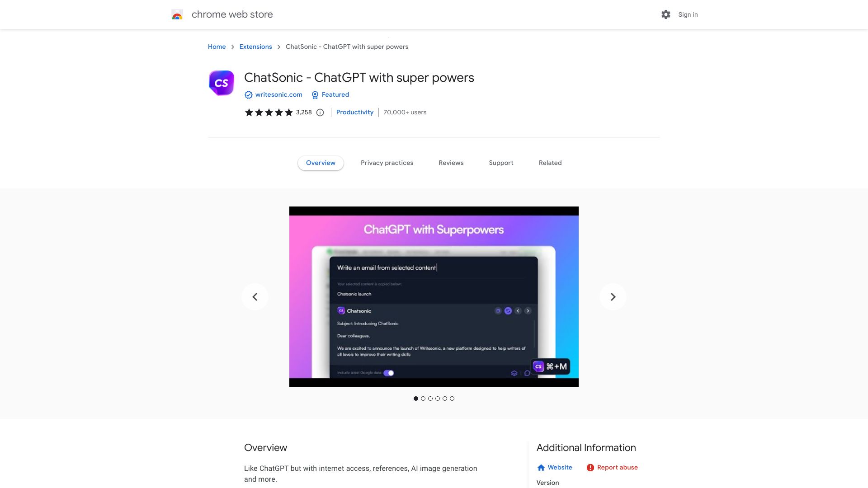Click the Featured badge icon
Screen dimensions: 868x488
click(315, 94)
